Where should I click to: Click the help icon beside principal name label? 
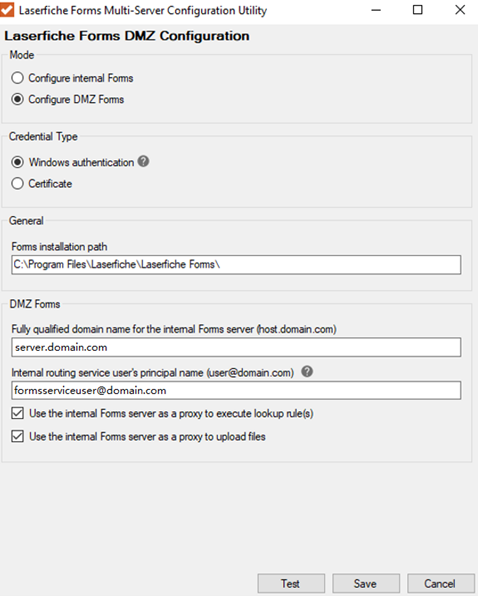(307, 371)
